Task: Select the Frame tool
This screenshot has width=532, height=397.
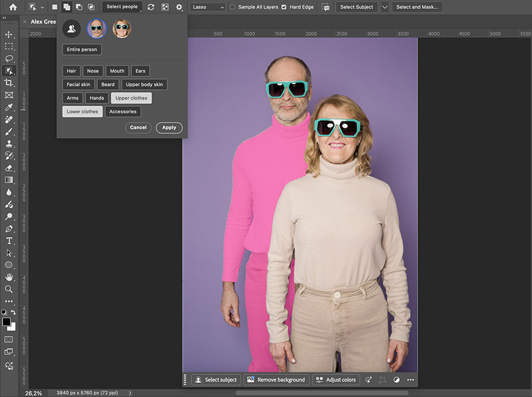Action: (x=9, y=95)
